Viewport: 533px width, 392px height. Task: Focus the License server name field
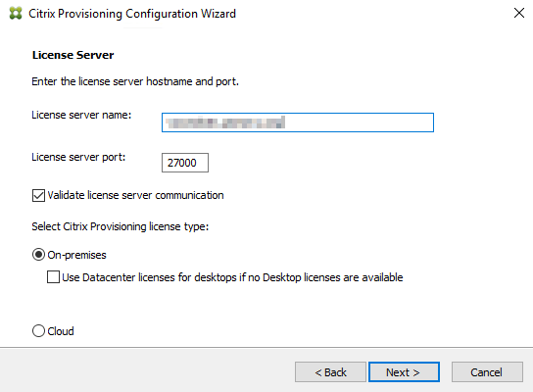click(298, 122)
